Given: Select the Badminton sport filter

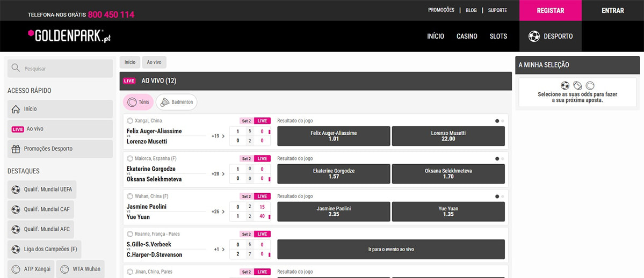Looking at the screenshot, I should pos(176,102).
